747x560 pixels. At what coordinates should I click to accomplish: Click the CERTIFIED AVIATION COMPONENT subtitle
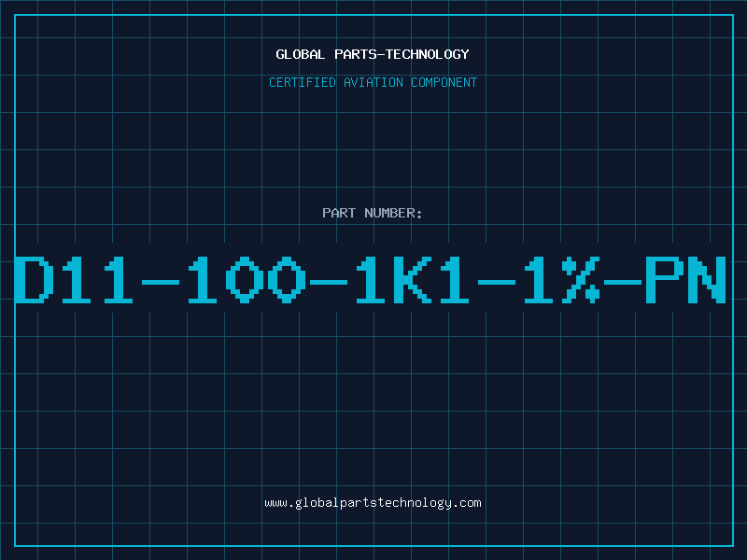tap(373, 82)
